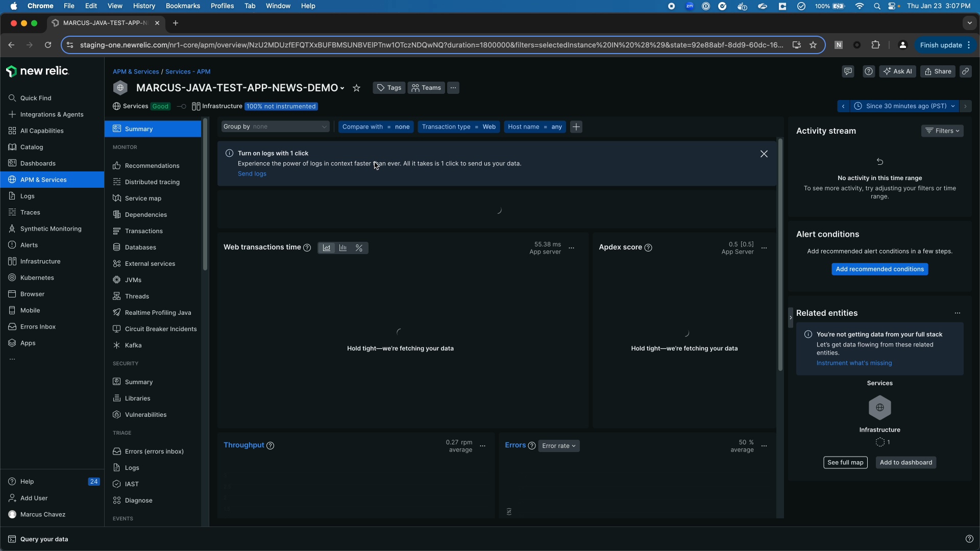Switch chart to percentile view

(x=359, y=248)
